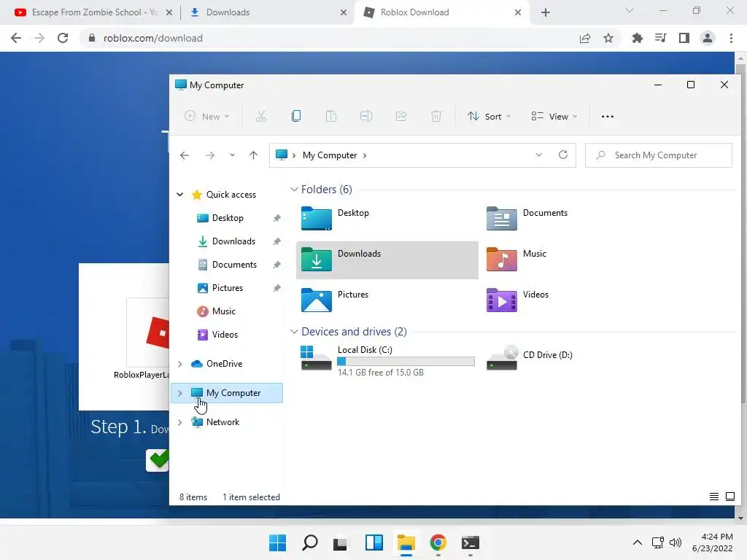Unpin Pictures from Quick access
747x560 pixels.
(x=276, y=288)
